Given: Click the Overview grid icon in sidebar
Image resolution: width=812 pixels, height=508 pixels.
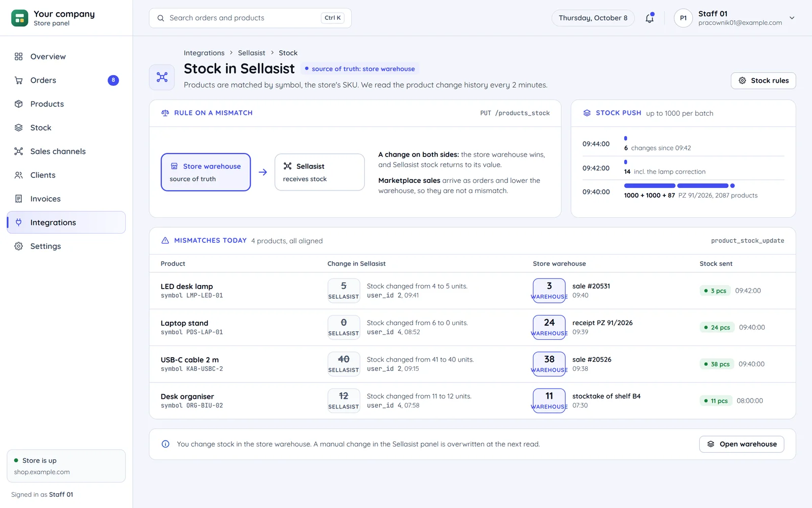Looking at the screenshot, I should coord(19,56).
